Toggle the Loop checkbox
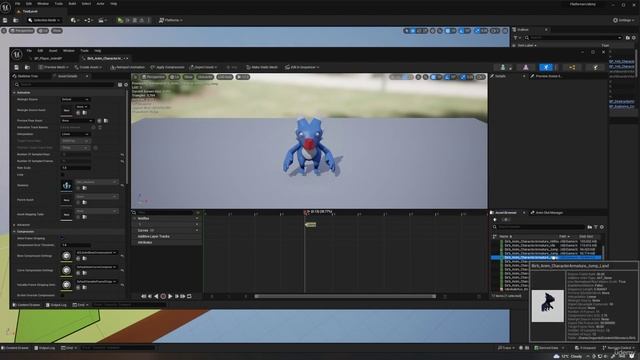This screenshot has height=360, width=640. coord(62,175)
